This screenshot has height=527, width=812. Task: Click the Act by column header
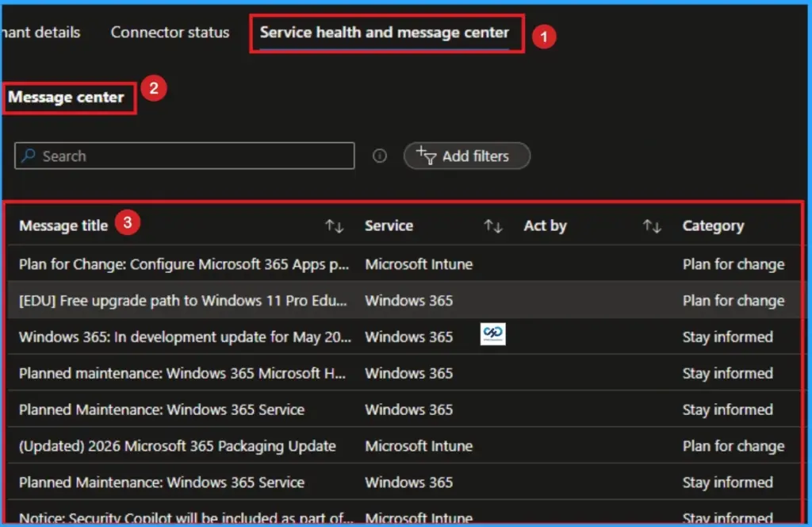546,226
